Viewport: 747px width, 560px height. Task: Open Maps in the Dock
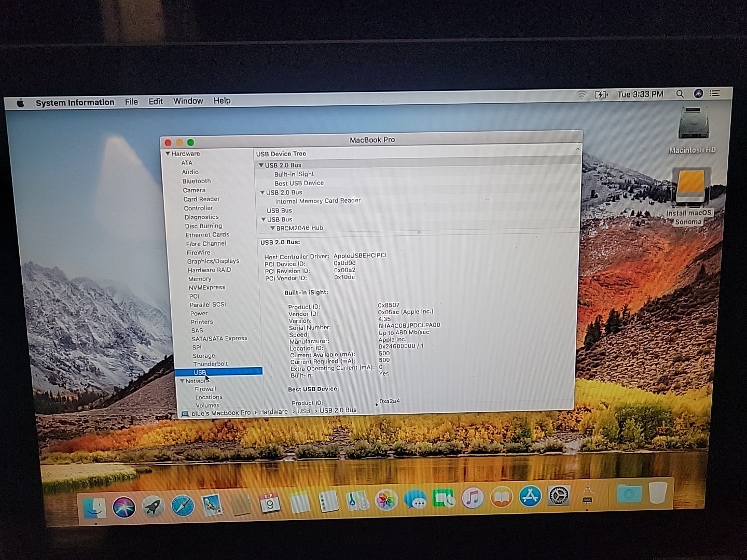357,501
